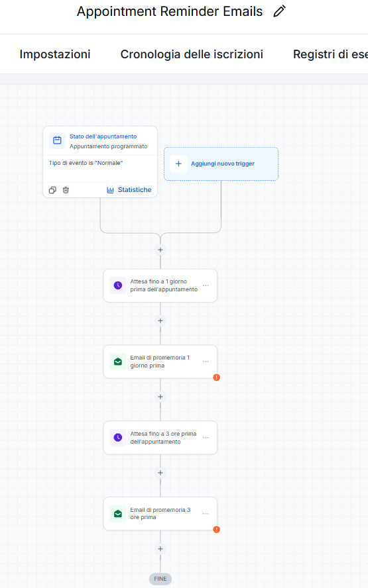
Task: Click envelope icon of 1 giorno email
Action: [118, 362]
